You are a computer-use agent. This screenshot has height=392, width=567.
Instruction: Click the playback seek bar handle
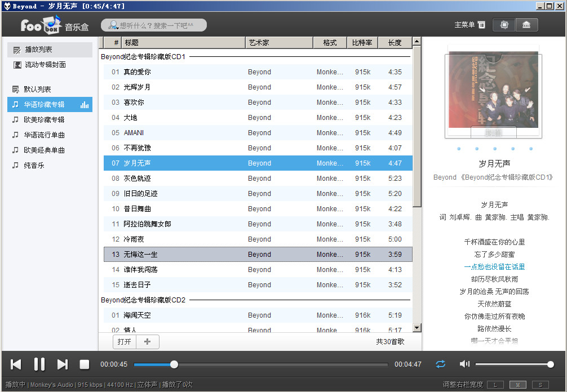tap(174, 364)
